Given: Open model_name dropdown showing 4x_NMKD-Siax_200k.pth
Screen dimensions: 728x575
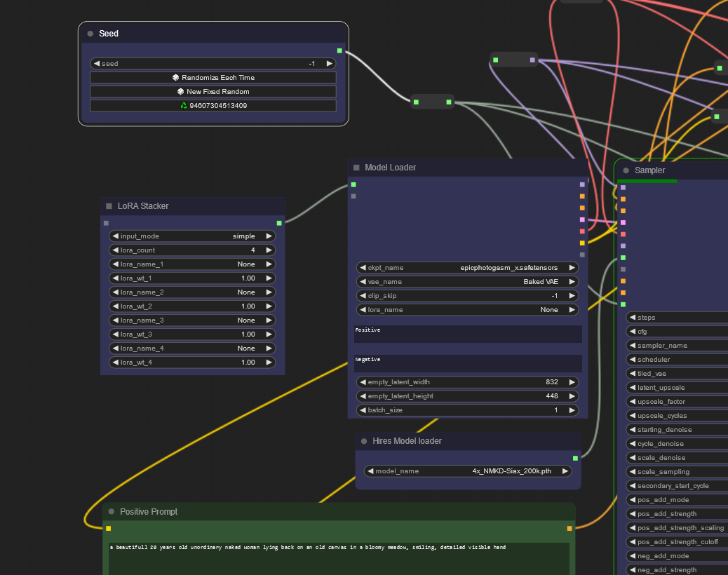Looking at the screenshot, I should pos(468,471).
